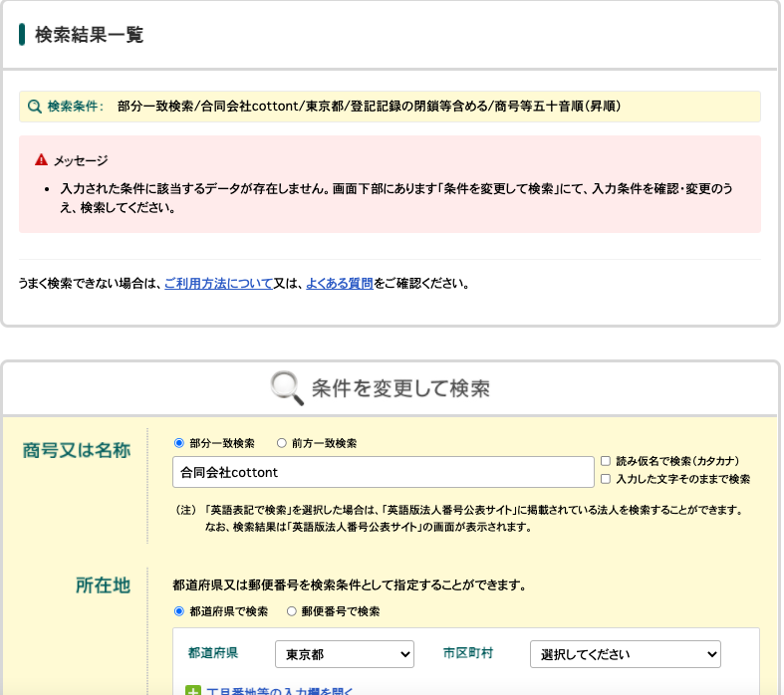The height and width of the screenshot is (695, 784).
Task: Click the 条件を変更して検索 heading
Action: [x=400, y=388]
